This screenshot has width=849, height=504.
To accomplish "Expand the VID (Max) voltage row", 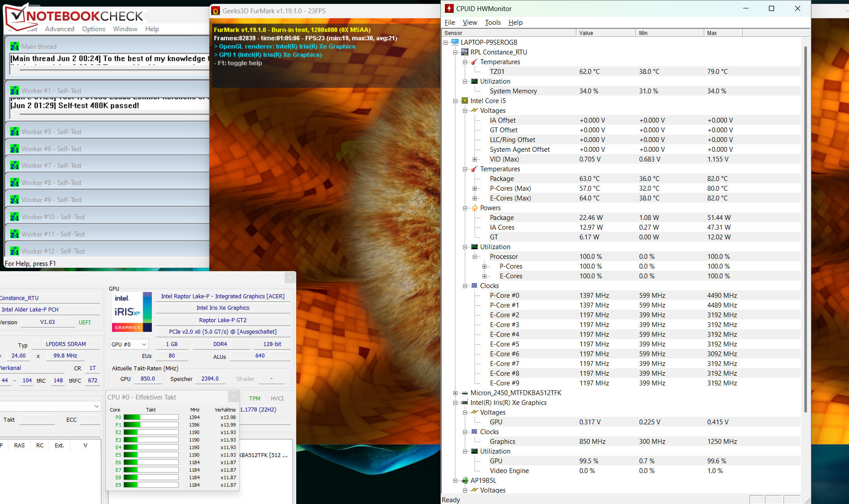I will tap(475, 159).
